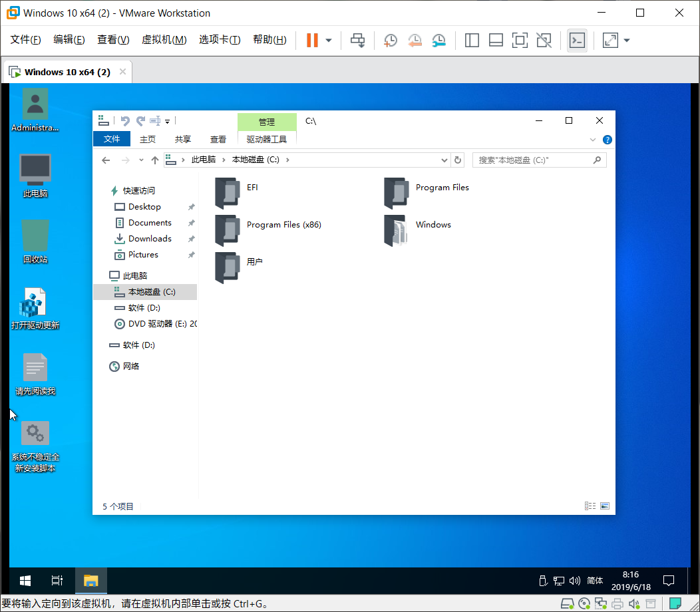Click the Send Ctrl+Alt+Del toolbar icon
The image size is (700, 612).
357,40
